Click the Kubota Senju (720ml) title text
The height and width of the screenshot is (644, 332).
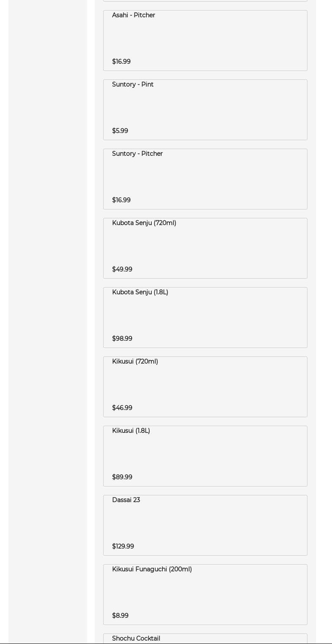144,223
